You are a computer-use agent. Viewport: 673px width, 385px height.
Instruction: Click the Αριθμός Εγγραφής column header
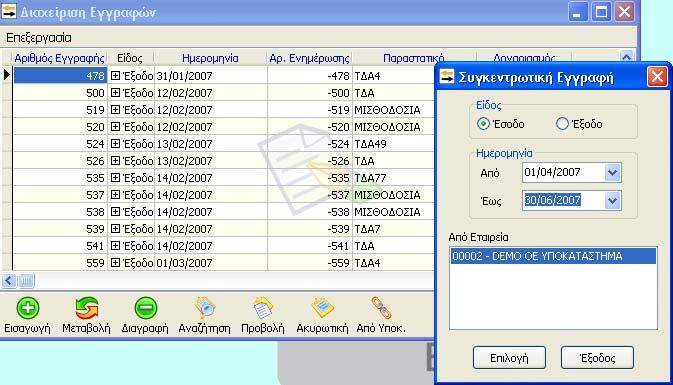tap(59, 58)
